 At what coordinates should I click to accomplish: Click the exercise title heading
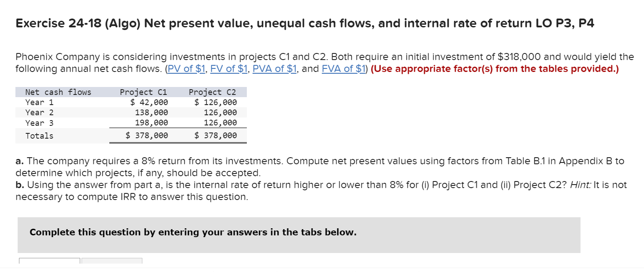(x=304, y=23)
